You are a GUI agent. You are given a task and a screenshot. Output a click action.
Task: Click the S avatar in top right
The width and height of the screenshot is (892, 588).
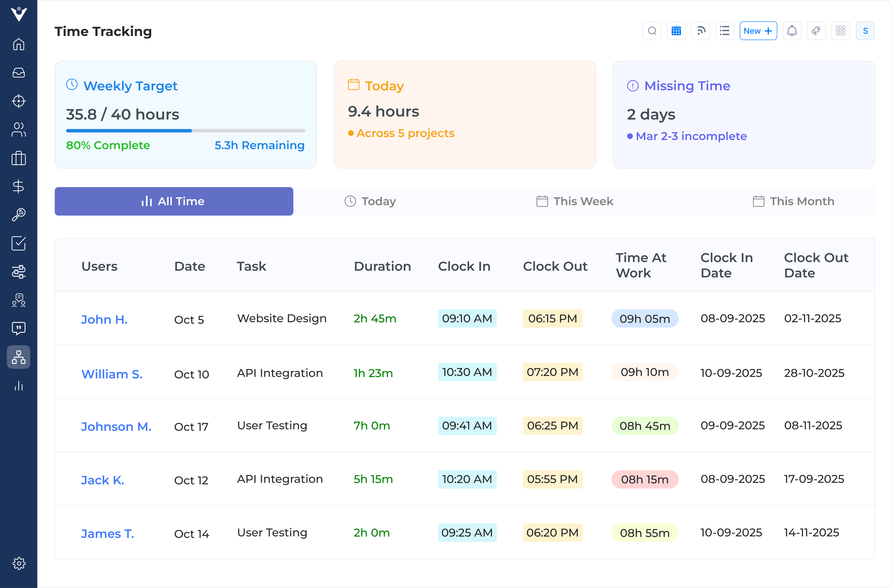click(x=865, y=30)
